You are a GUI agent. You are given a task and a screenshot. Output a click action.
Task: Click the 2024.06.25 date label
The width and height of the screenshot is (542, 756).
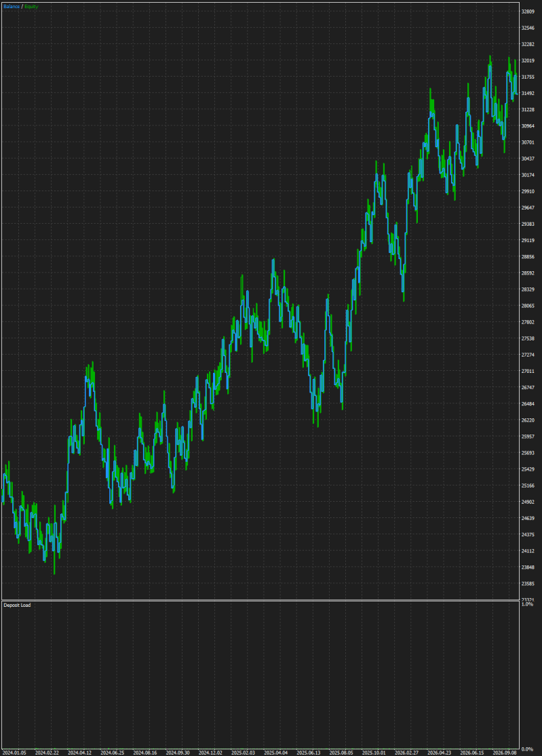point(113,753)
